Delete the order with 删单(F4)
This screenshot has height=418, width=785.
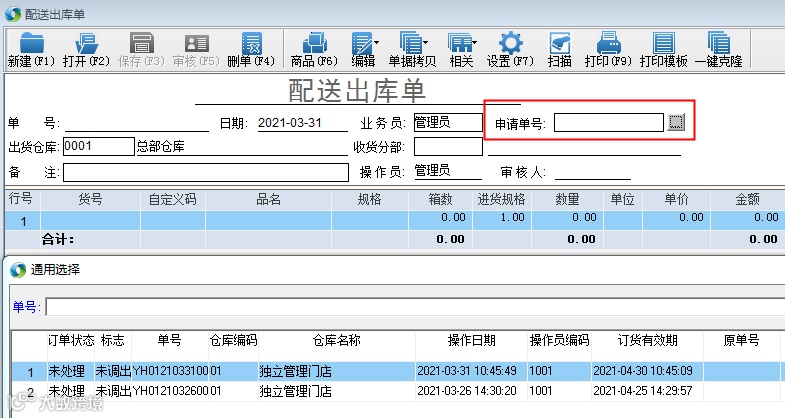tap(251, 50)
